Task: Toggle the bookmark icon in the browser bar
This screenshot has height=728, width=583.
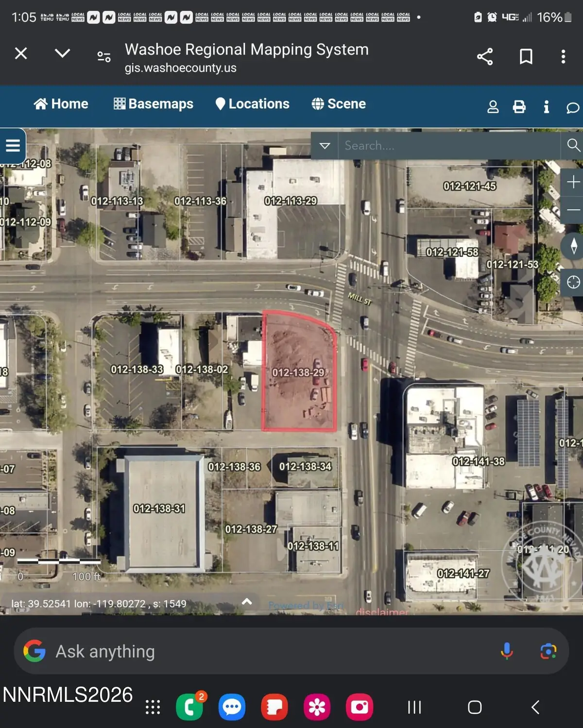Action: tap(526, 57)
